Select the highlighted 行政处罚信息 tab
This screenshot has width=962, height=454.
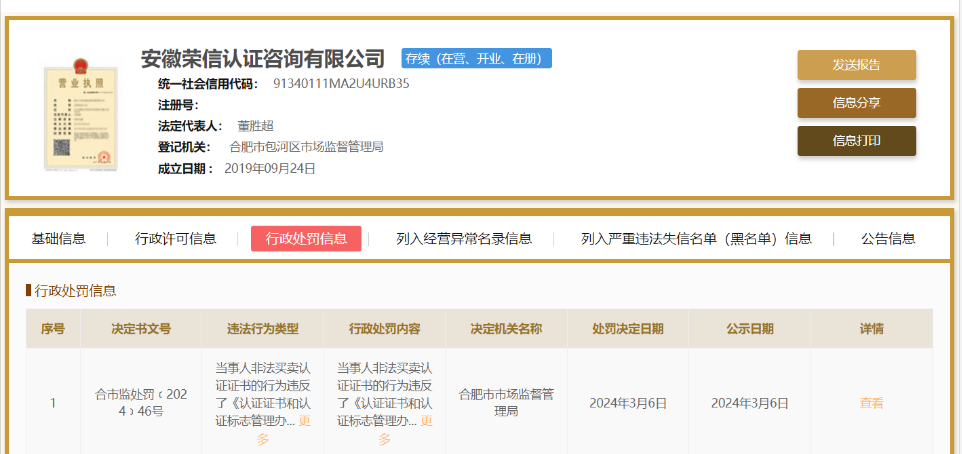coord(306,239)
